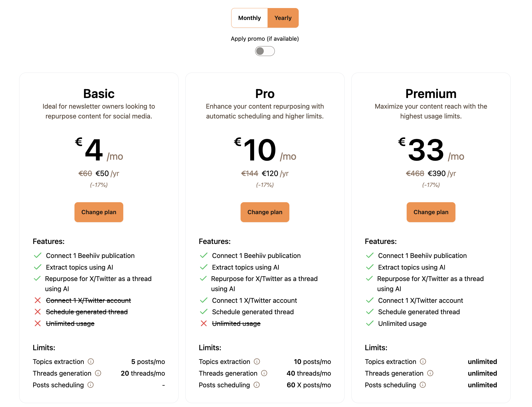Click info icon beside Premium Posts scheduling

click(x=423, y=385)
